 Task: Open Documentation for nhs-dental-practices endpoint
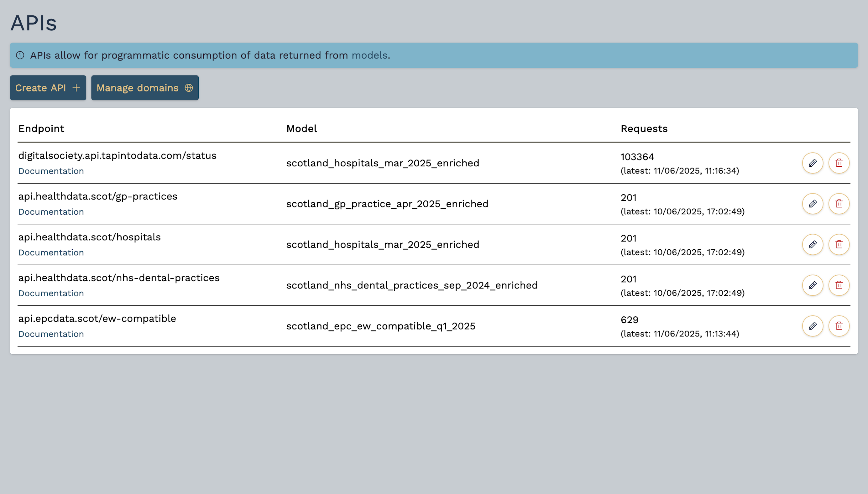coord(51,293)
